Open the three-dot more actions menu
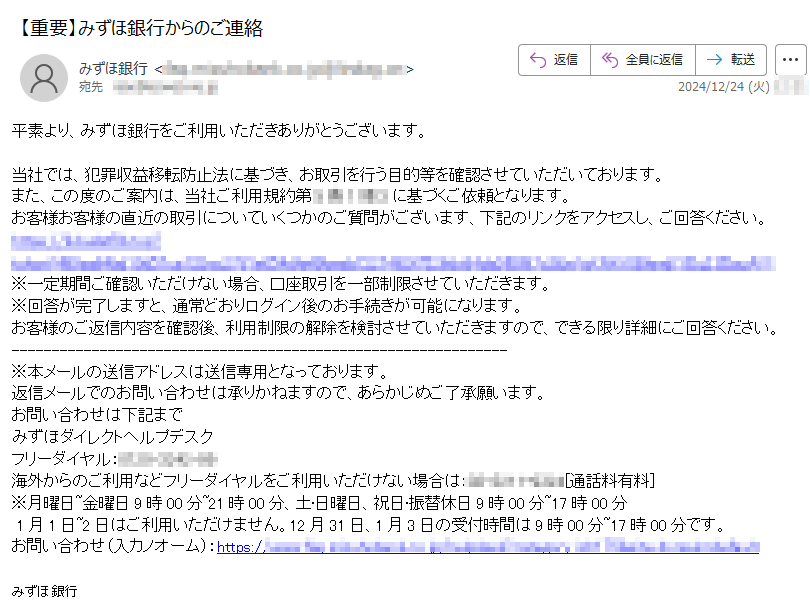 (x=790, y=60)
